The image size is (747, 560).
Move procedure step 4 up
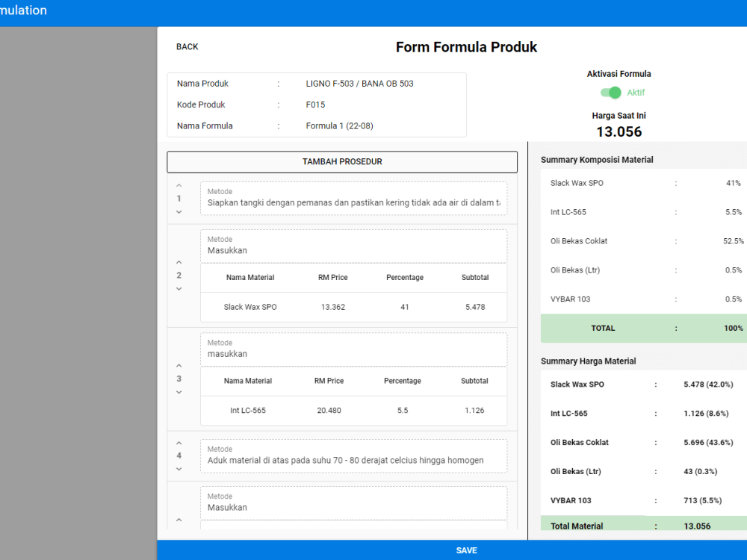(x=179, y=443)
